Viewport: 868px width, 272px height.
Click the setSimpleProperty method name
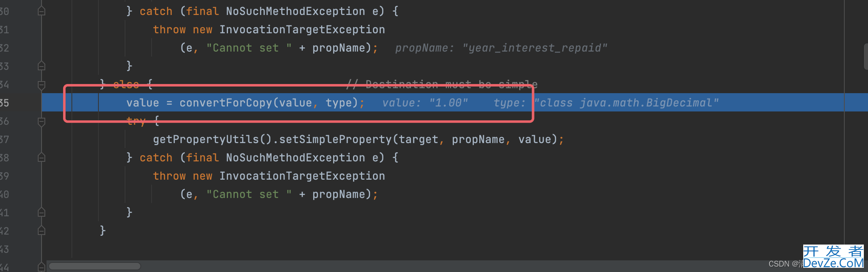pyautogui.click(x=335, y=139)
